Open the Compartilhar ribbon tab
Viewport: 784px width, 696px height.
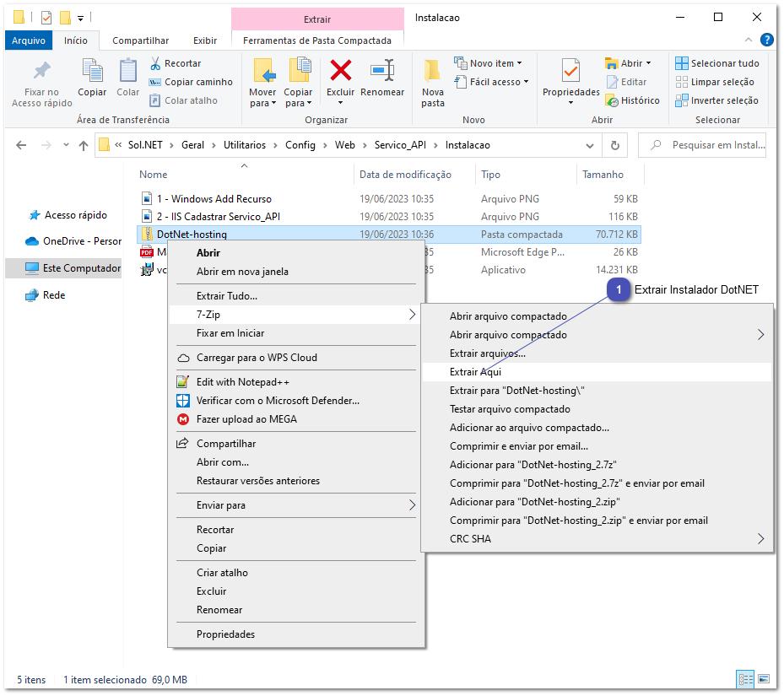[x=140, y=40]
